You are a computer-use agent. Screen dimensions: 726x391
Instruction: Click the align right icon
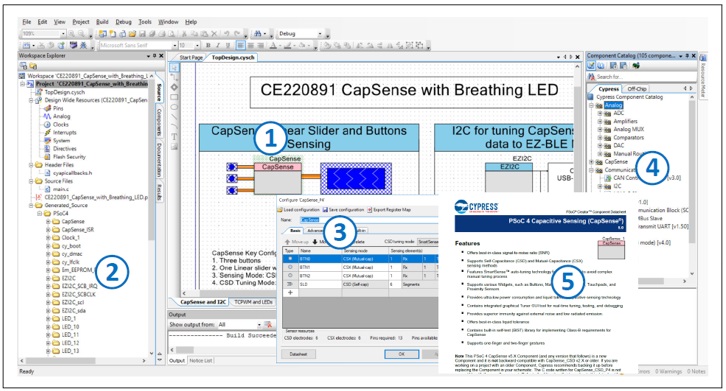coord(260,45)
